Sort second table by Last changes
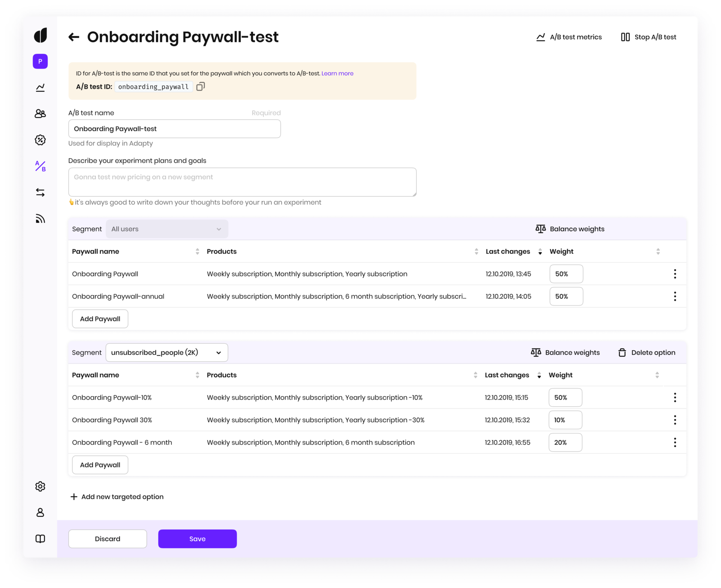Image resolution: width=721 pixels, height=588 pixels. pos(539,375)
